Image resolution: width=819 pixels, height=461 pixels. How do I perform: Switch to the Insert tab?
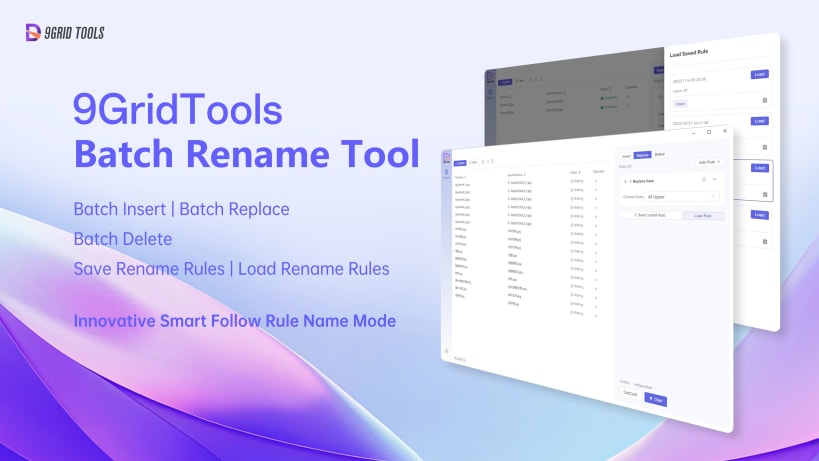(x=626, y=156)
